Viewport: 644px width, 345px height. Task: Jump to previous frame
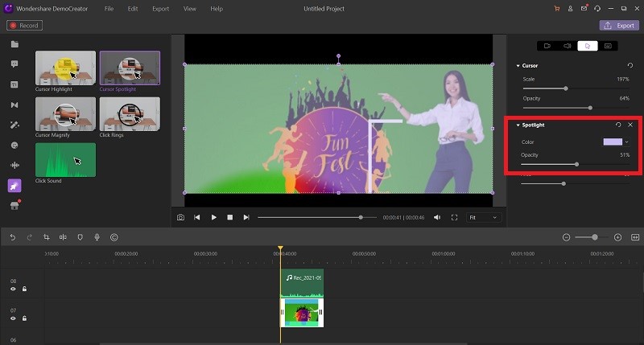(197, 217)
